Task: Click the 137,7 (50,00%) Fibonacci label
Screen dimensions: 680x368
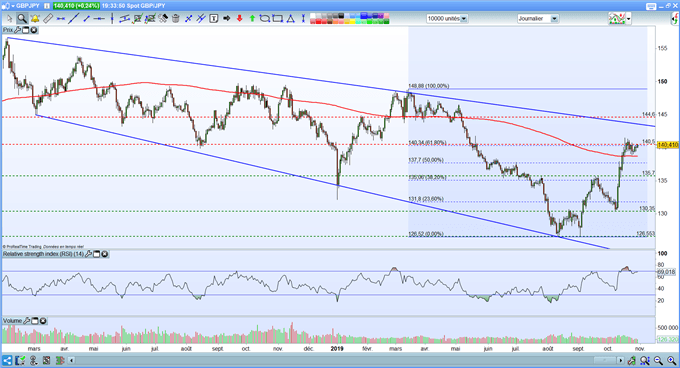Action: tap(426, 160)
